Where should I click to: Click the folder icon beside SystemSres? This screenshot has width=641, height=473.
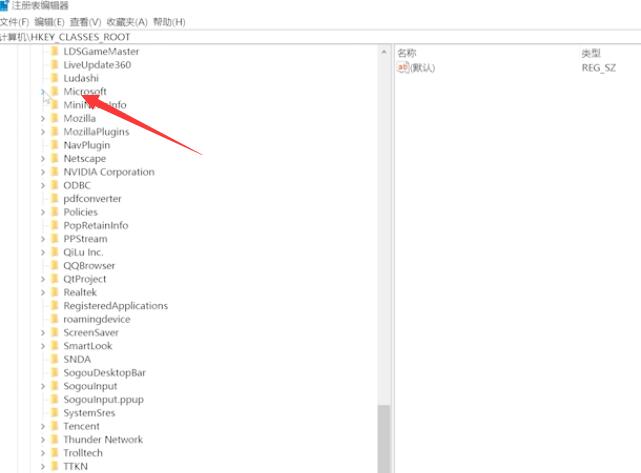click(x=54, y=413)
